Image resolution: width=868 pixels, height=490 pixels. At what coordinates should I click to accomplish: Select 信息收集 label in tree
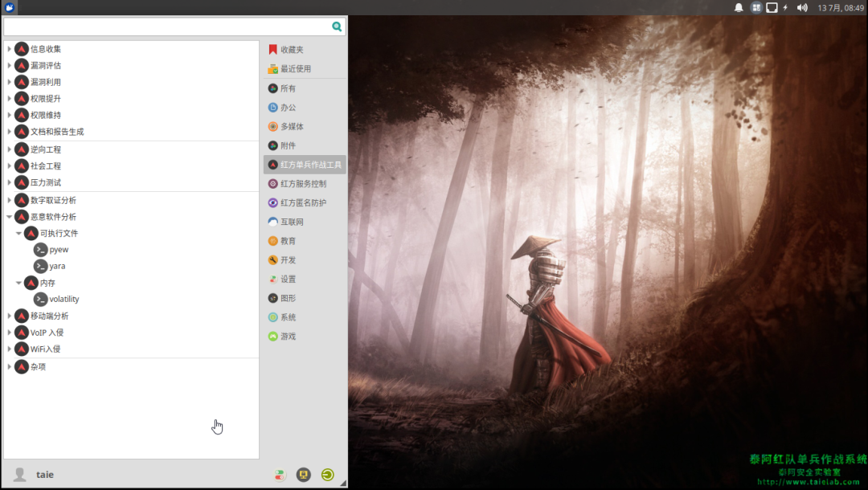tap(46, 49)
